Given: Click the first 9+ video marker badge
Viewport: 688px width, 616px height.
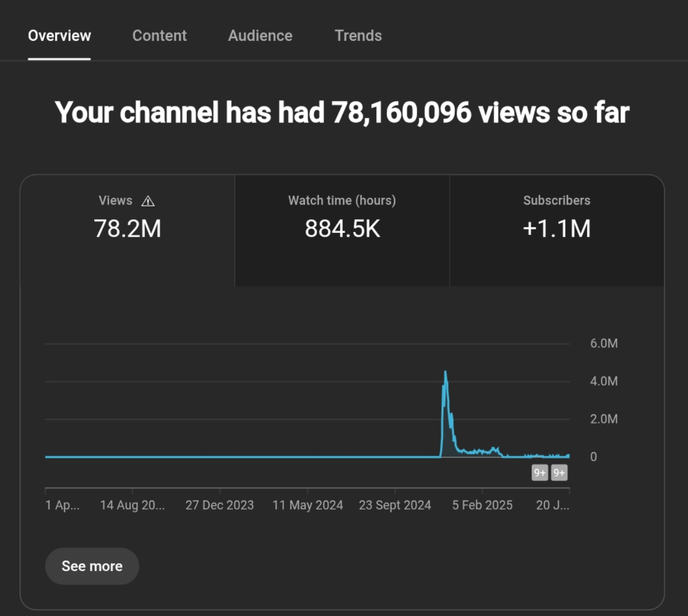Looking at the screenshot, I should [x=540, y=473].
